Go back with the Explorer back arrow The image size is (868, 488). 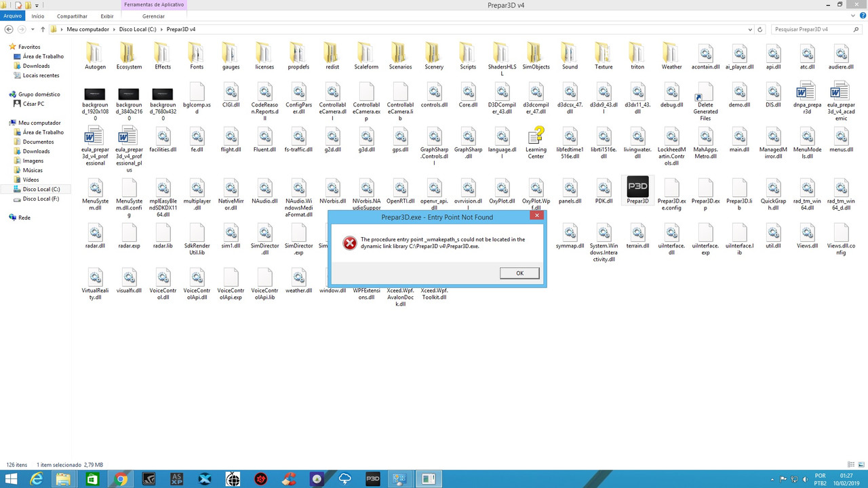[9, 29]
